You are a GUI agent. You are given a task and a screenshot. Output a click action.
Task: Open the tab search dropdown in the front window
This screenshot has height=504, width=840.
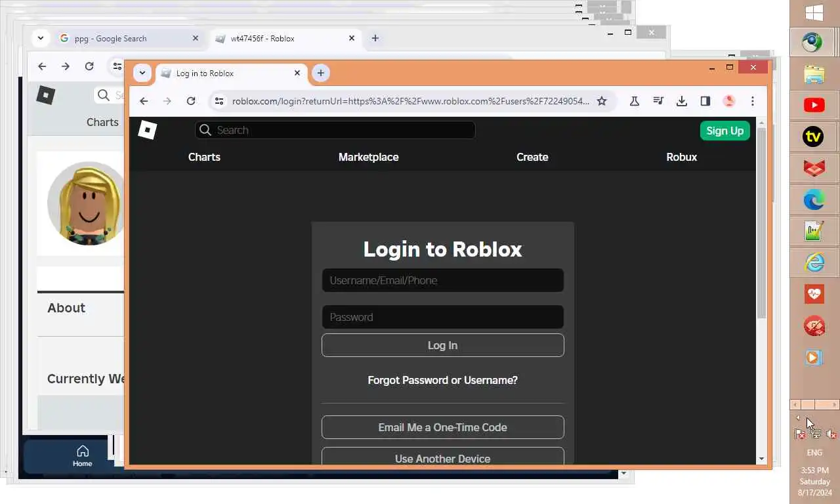pyautogui.click(x=142, y=73)
